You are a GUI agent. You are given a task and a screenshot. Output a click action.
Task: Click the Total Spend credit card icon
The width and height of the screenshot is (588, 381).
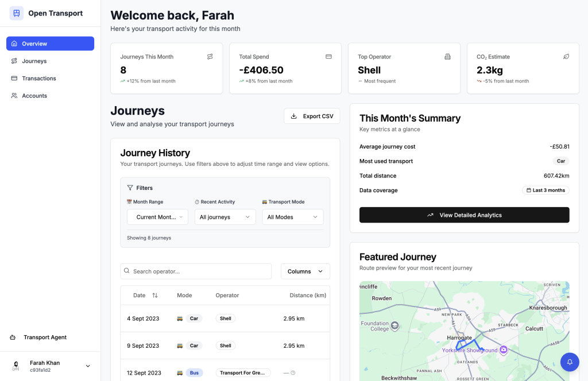click(329, 57)
